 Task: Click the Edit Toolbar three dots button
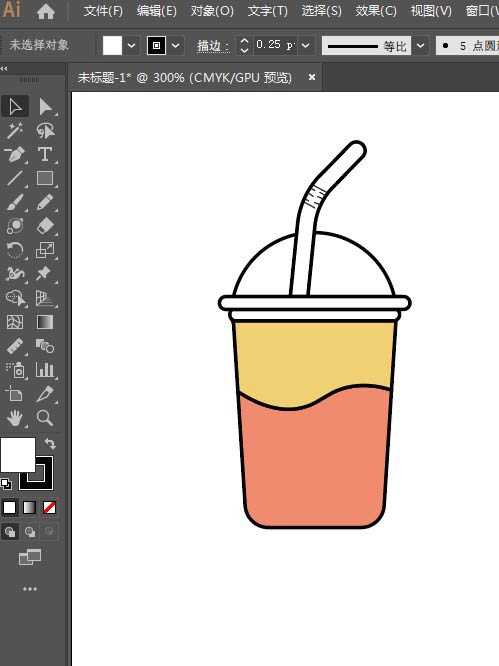click(30, 589)
